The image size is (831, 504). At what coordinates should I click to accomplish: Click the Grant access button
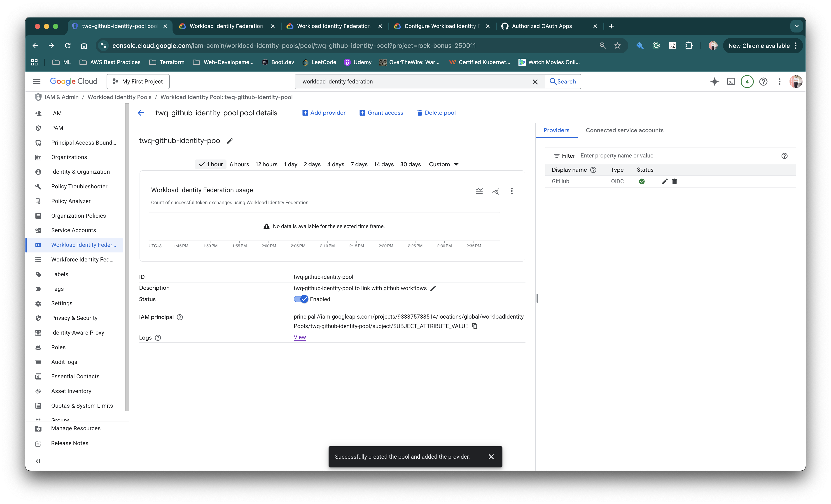381,113
